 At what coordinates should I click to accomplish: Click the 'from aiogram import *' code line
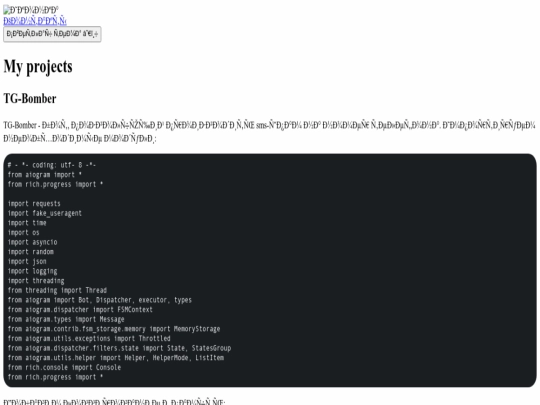(x=44, y=175)
